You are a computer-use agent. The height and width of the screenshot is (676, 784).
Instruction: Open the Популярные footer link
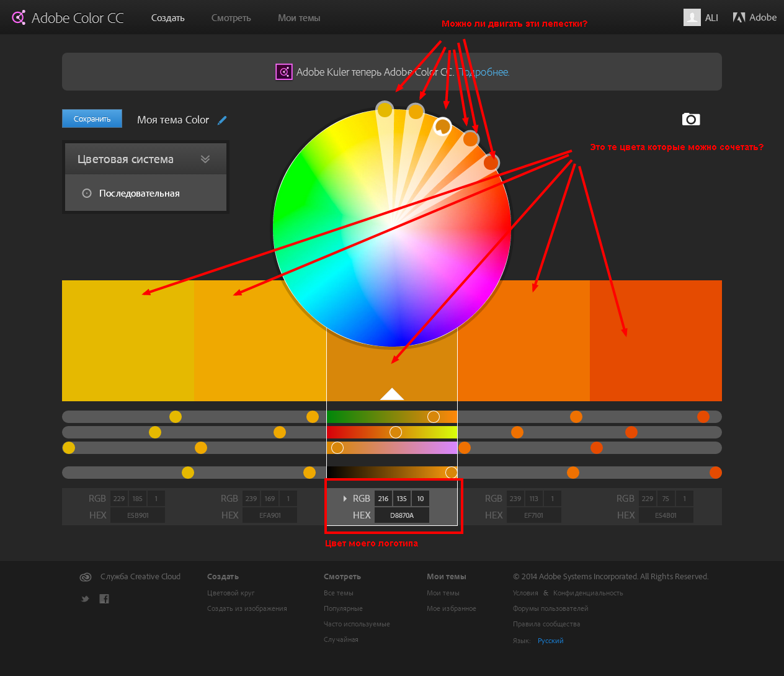click(343, 608)
